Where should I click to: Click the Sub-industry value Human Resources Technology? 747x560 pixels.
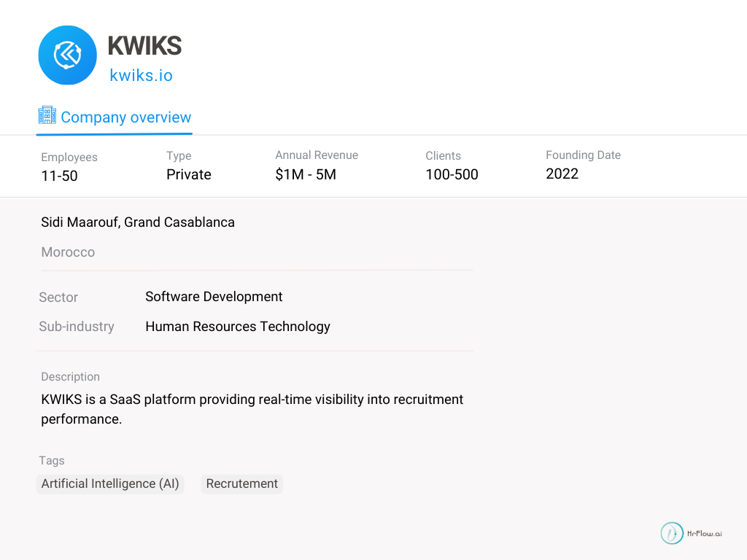(x=238, y=327)
